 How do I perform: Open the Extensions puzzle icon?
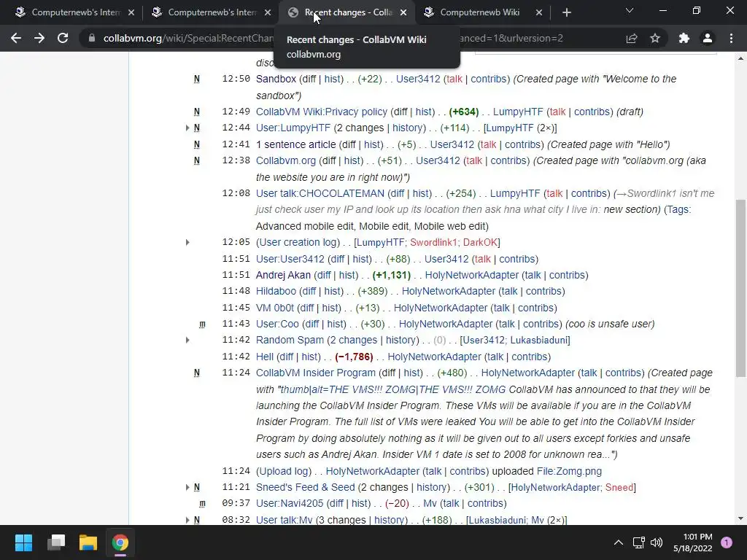684,38
